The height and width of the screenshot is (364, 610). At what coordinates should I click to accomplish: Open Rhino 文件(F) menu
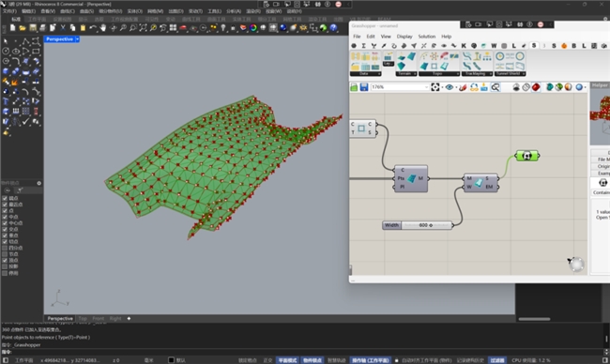(9, 11)
